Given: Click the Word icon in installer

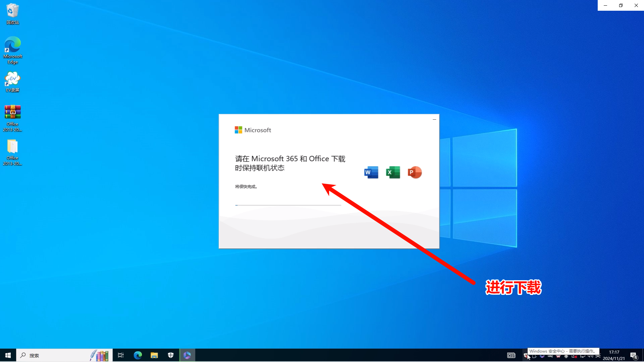Looking at the screenshot, I should tap(371, 172).
